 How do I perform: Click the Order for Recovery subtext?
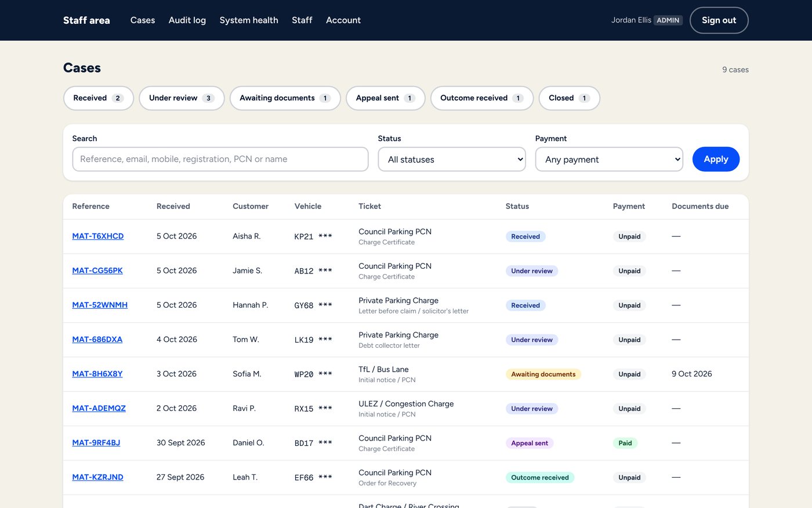[x=387, y=483]
